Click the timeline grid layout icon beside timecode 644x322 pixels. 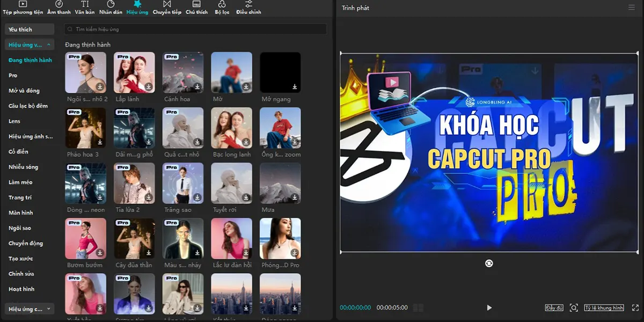(418, 308)
